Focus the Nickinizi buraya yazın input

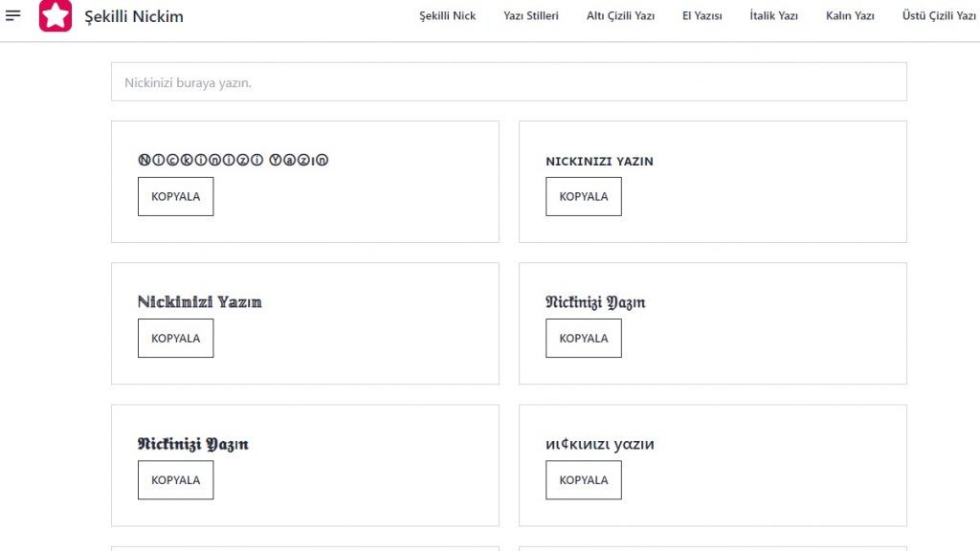tap(509, 82)
